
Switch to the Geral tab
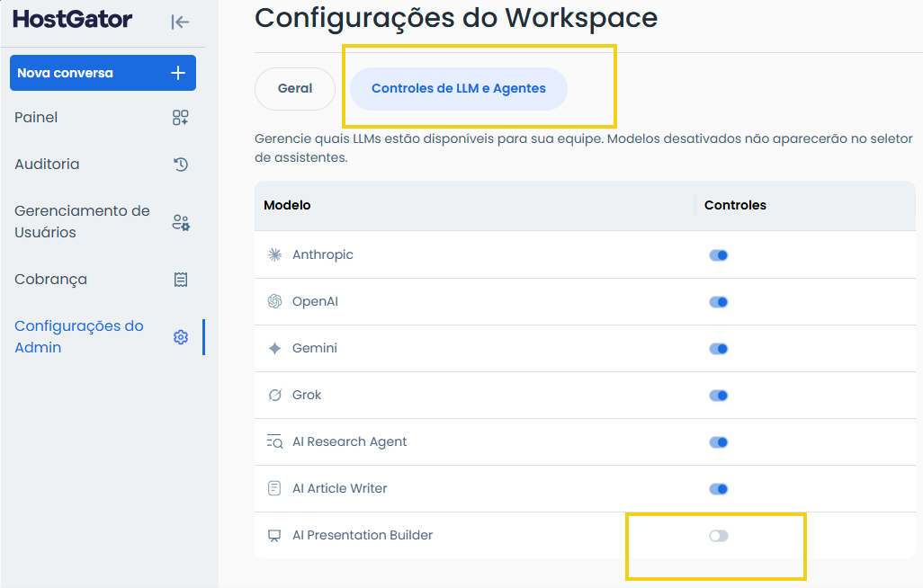pyautogui.click(x=295, y=88)
